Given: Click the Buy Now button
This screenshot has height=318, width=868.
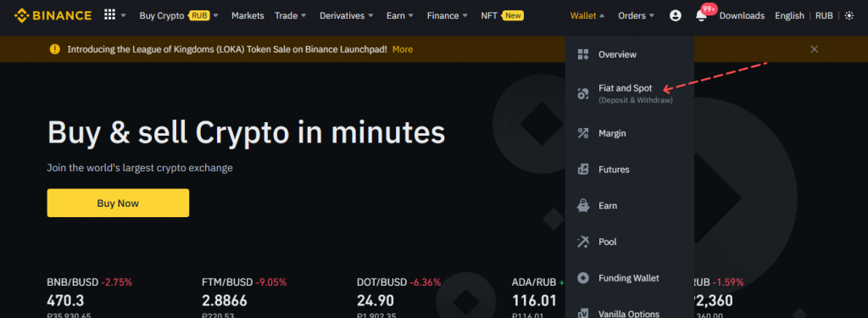Looking at the screenshot, I should 118,203.
